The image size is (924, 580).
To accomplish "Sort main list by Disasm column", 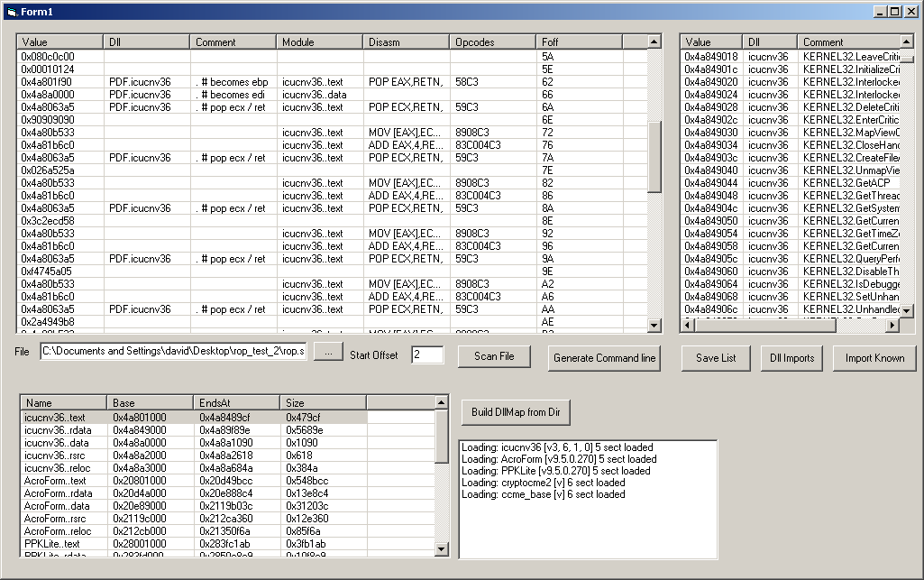I will (x=406, y=41).
